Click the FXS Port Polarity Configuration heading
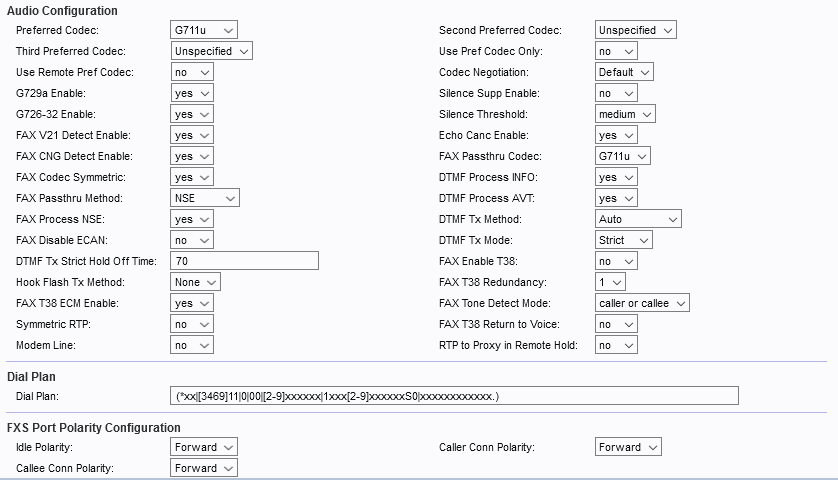 tap(94, 428)
